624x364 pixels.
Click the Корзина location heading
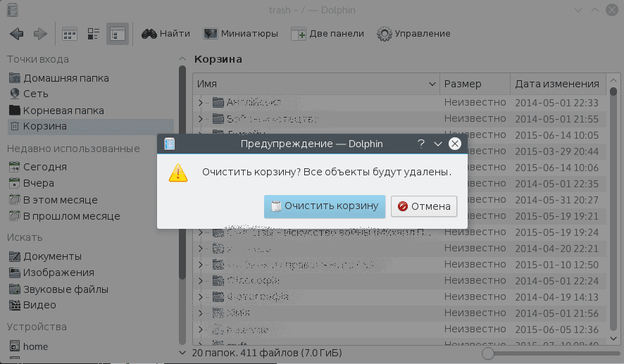218,59
